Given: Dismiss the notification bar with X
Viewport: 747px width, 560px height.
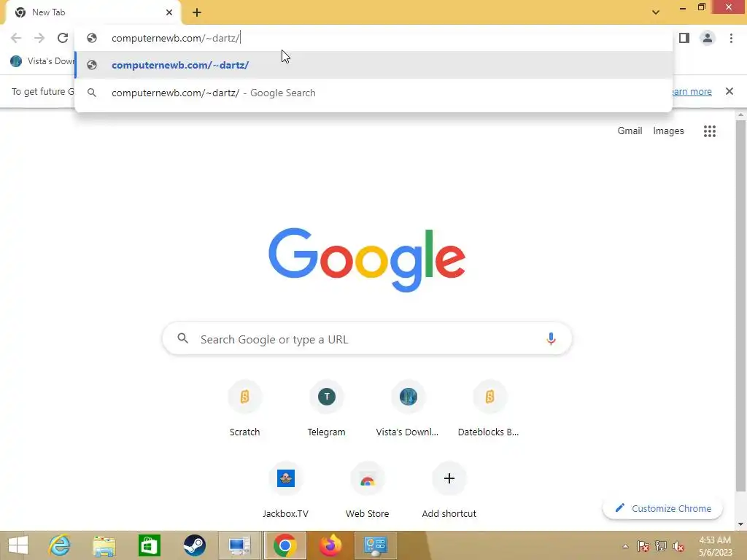Looking at the screenshot, I should 729,91.
